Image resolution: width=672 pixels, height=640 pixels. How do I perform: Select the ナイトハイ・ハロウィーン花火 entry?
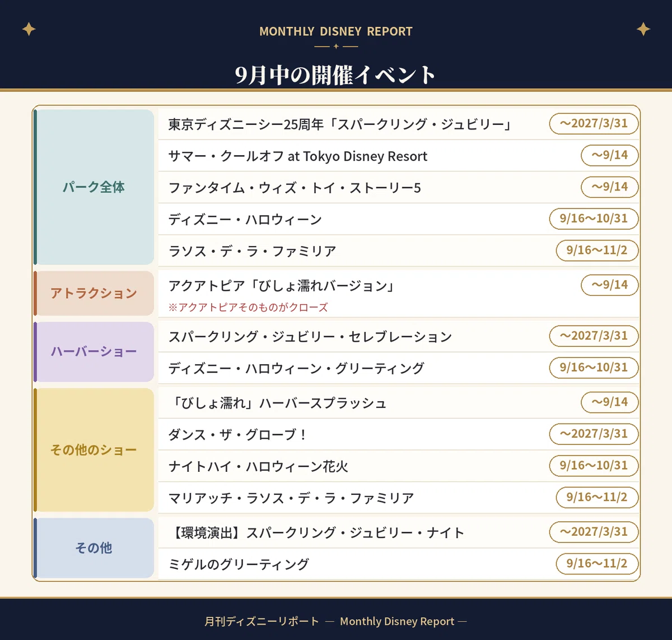[399, 466]
